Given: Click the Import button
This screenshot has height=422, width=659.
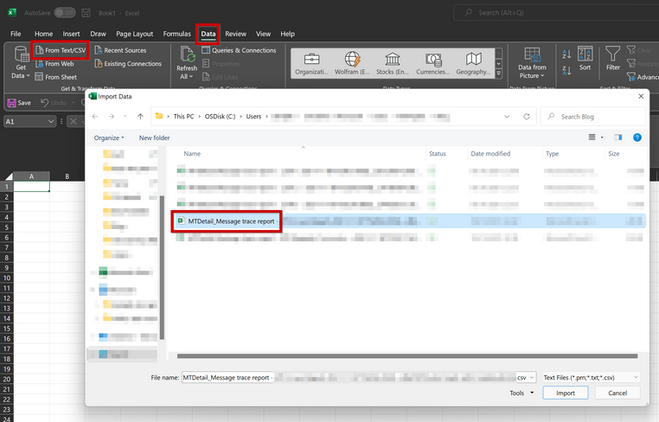Looking at the screenshot, I should click(565, 393).
